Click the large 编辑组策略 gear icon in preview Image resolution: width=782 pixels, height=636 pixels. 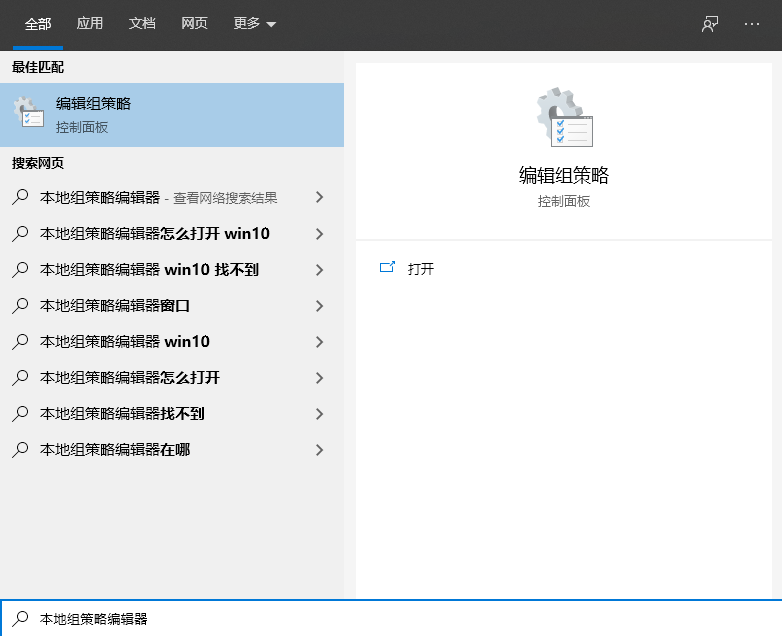[564, 118]
